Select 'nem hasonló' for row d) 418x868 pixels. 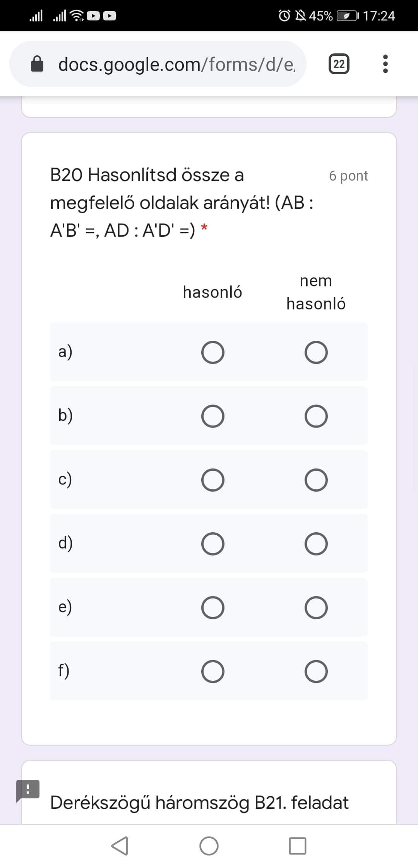[316, 544]
